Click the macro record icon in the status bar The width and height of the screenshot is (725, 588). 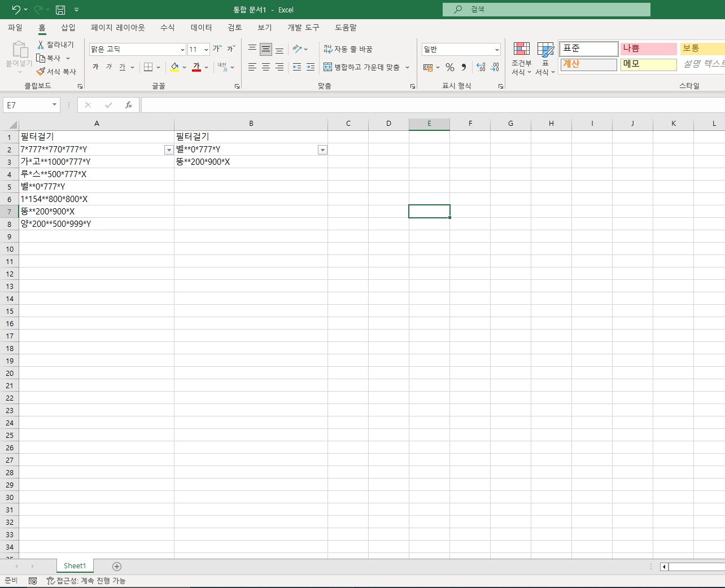click(x=33, y=581)
